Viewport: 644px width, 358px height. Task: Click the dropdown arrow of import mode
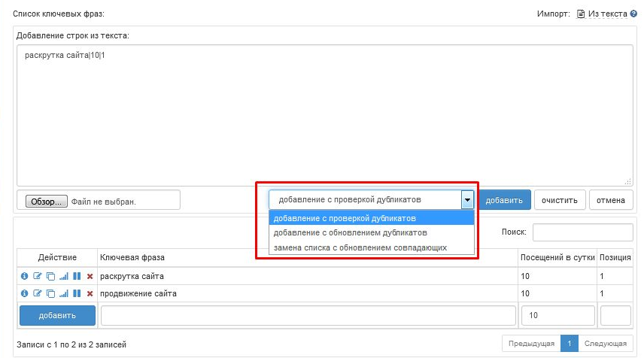[467, 200]
